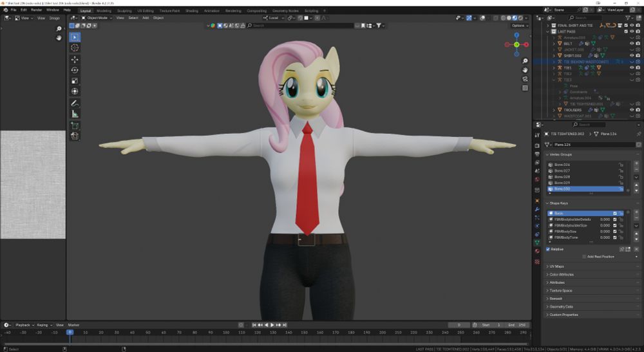Select the Bone.030 vertex group

(585, 189)
